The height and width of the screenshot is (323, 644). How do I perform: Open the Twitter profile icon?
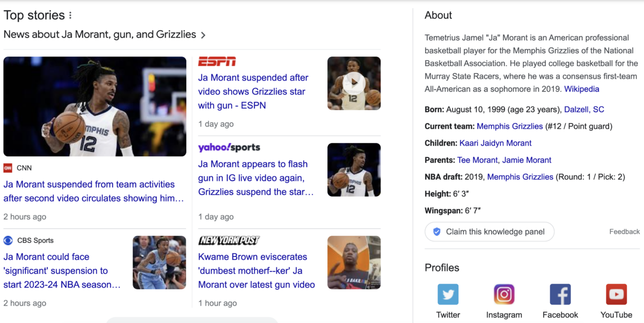point(448,295)
